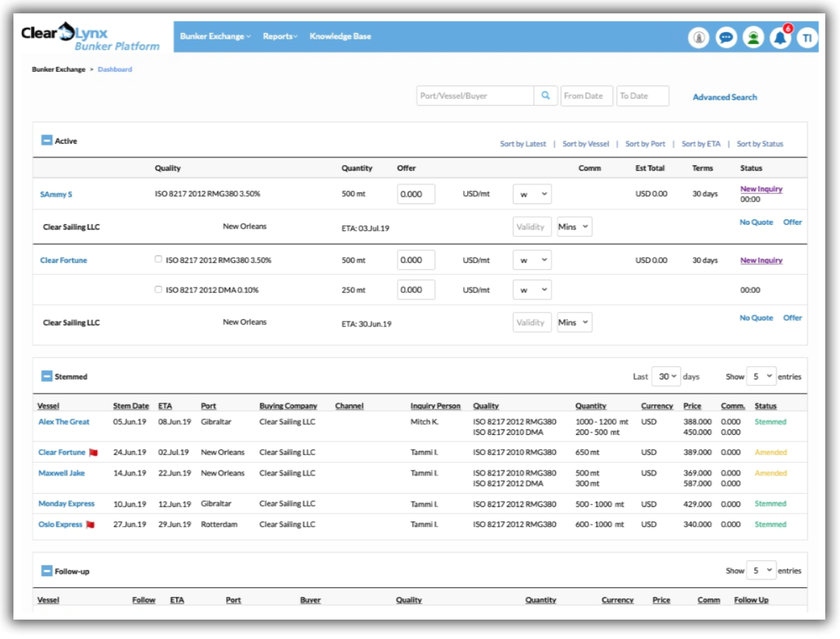Click the magnifier search icon
The width and height of the screenshot is (840, 639).
(545, 96)
